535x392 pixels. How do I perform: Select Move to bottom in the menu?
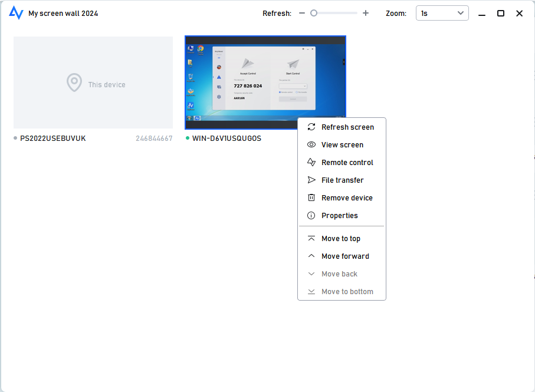[347, 291]
